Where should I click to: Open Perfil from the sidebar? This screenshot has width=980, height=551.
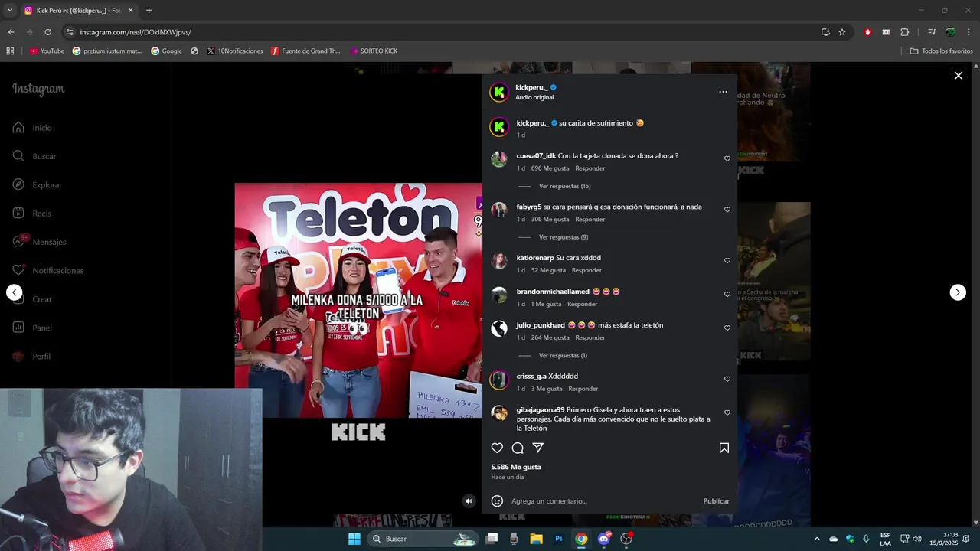click(18, 357)
